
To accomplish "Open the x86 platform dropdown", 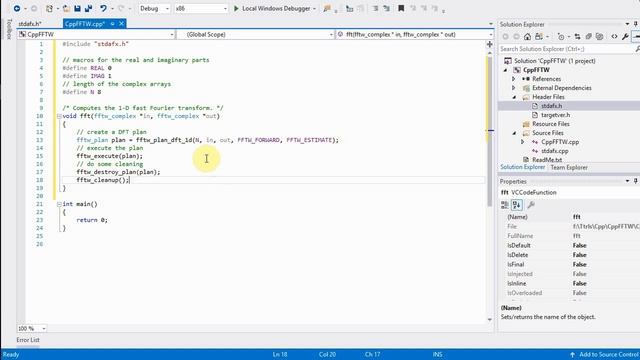I will point(201,8).
